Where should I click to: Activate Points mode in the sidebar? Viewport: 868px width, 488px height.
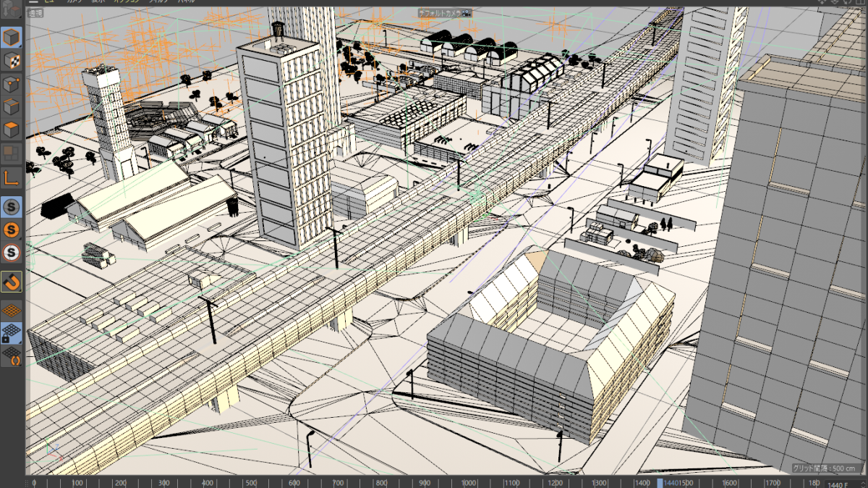pyautogui.click(x=12, y=84)
